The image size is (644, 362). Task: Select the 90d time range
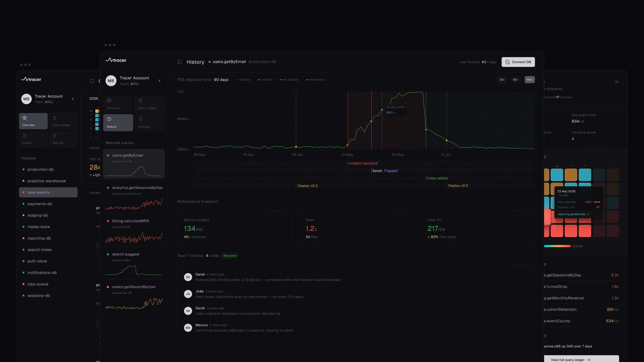coord(530,80)
